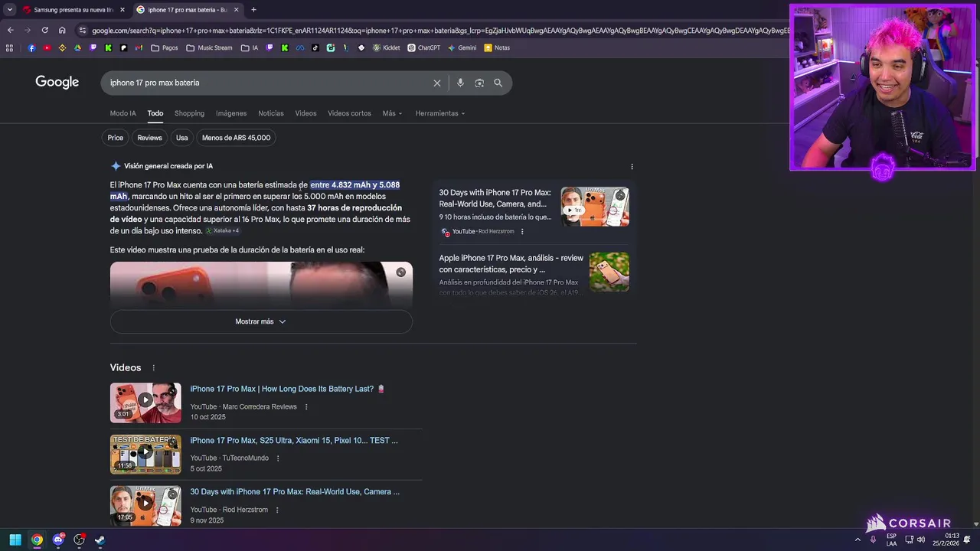Select the Imágenes search tab

(x=231, y=113)
